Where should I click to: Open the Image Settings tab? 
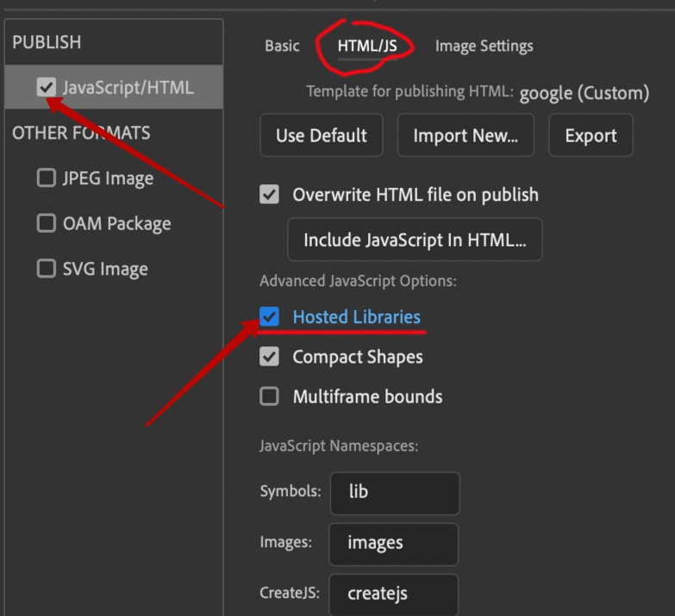pos(484,46)
